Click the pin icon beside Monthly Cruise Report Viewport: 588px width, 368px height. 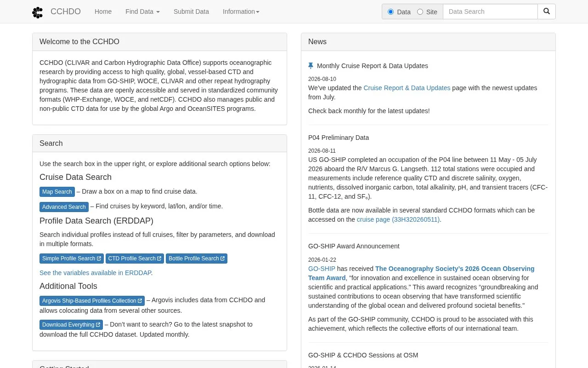point(311,66)
